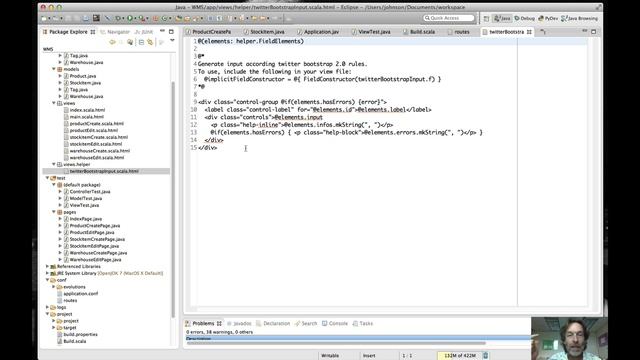Open the Build.scala editor tab
This screenshot has height=360, width=640.
(x=419, y=32)
